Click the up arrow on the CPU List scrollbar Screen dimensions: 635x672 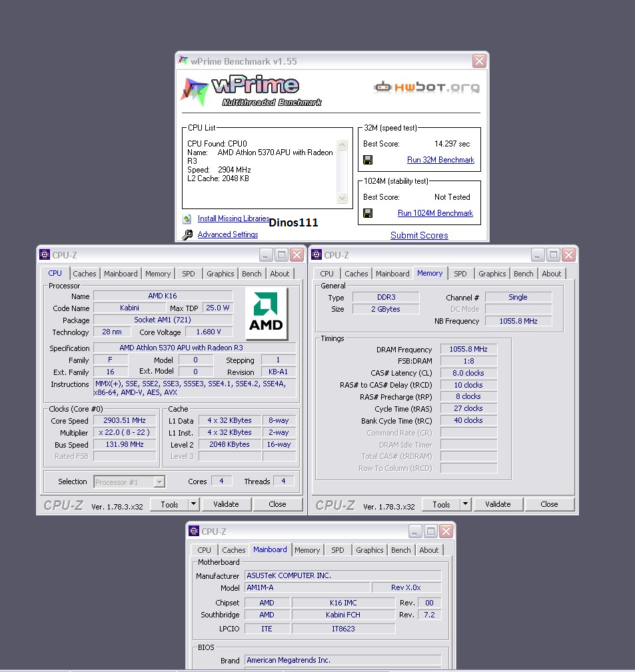point(342,145)
